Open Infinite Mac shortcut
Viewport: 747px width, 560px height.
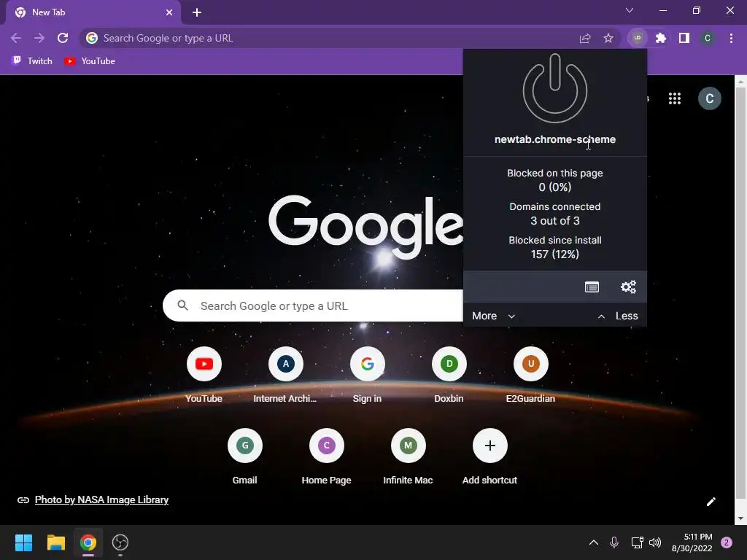(x=409, y=457)
